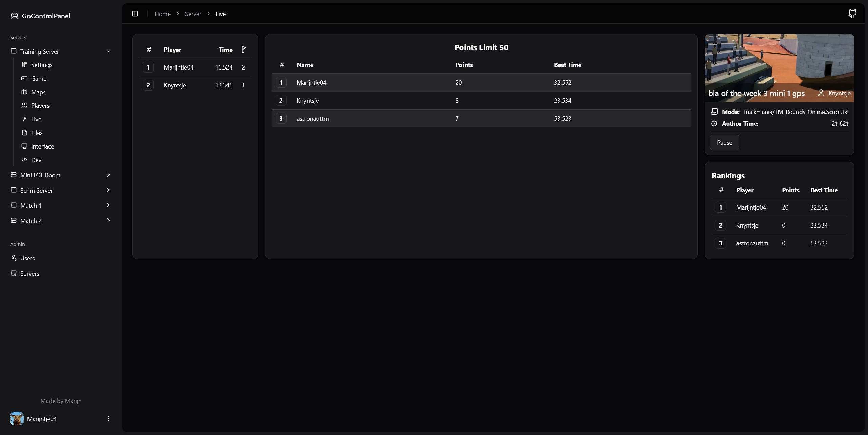Screen dimensions: 868x435
Task: Open the user options three-dot menu
Action: tap(108, 418)
